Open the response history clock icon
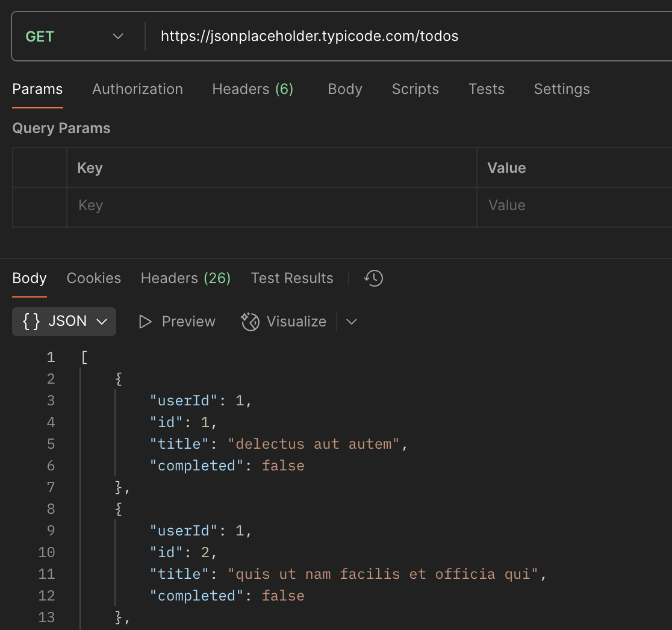Image resolution: width=672 pixels, height=630 pixels. point(373,278)
